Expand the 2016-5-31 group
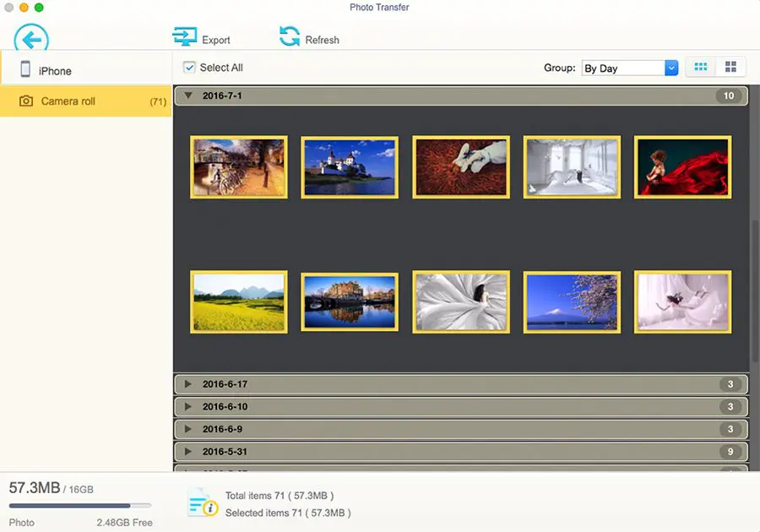 pyautogui.click(x=188, y=452)
